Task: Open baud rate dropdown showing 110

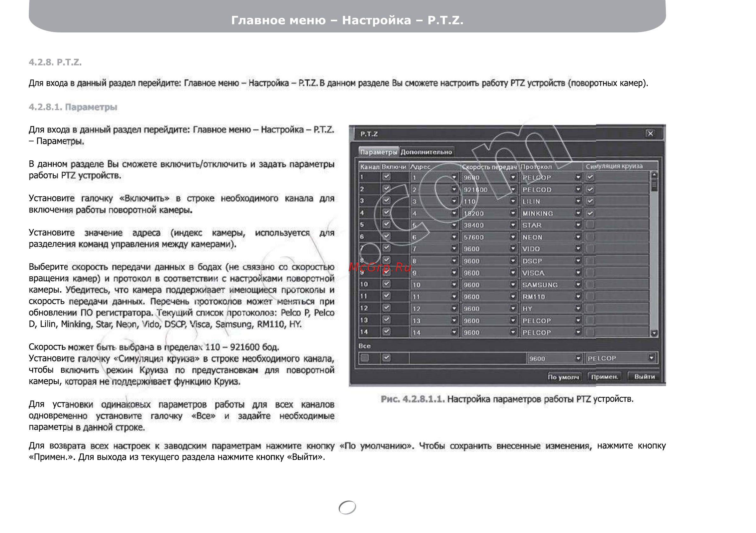Action: (x=513, y=201)
